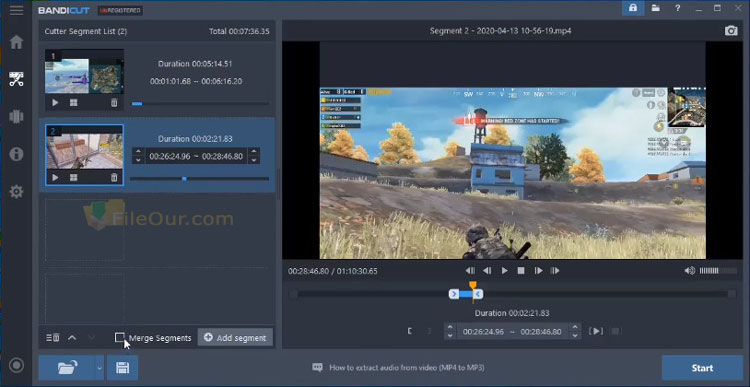Enable the Merge Segments checkbox
750x387 pixels.
[120, 338]
